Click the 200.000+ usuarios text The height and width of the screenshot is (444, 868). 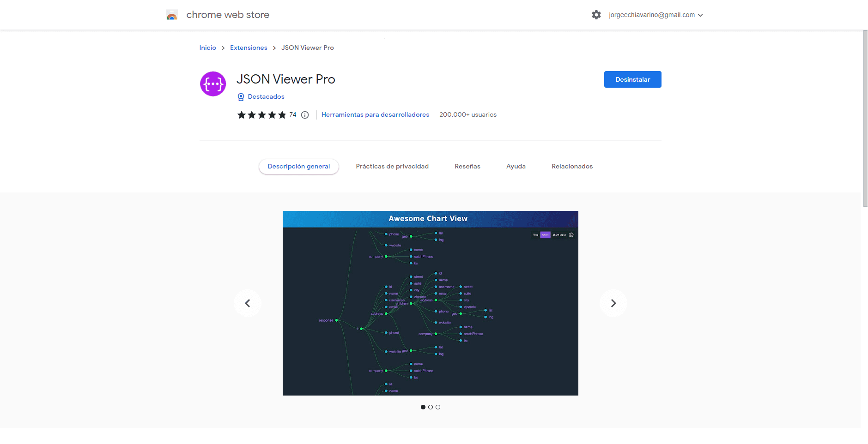click(x=468, y=115)
